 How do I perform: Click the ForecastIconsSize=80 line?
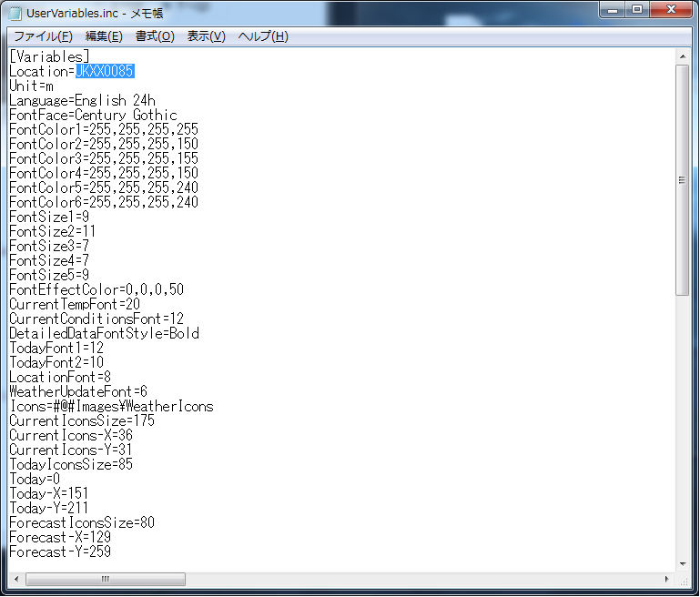click(x=82, y=522)
